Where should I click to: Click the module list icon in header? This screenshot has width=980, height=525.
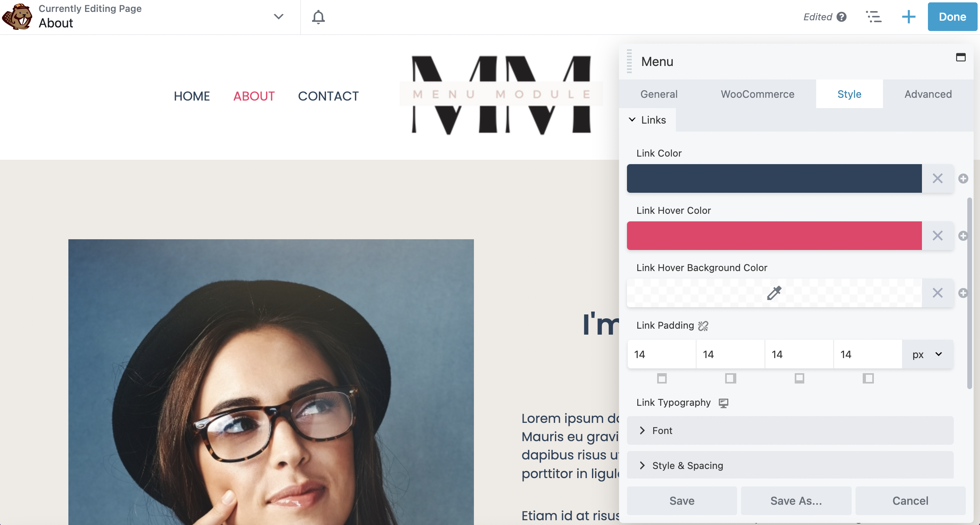(x=874, y=16)
